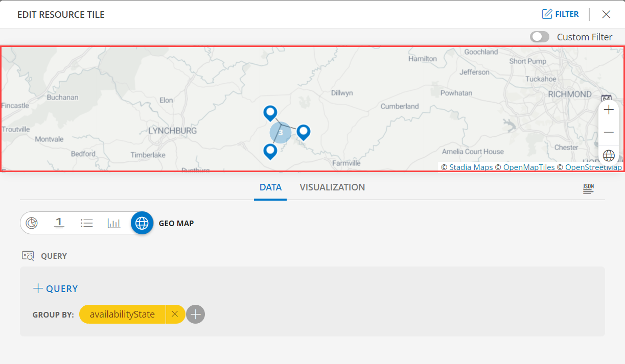
Task: Select the Geo Map globe icon
Action: (142, 223)
